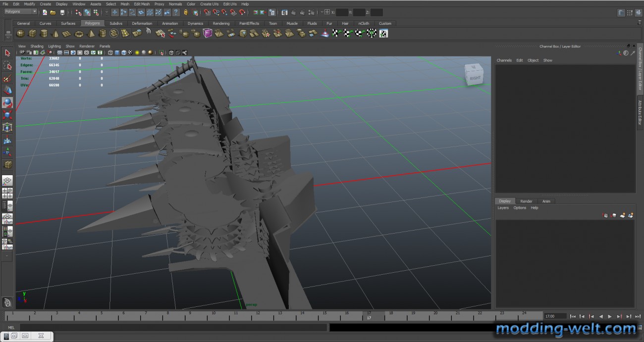Open the Polygons menu set dropdown
The width and height of the screenshot is (644, 342).
click(20, 11)
